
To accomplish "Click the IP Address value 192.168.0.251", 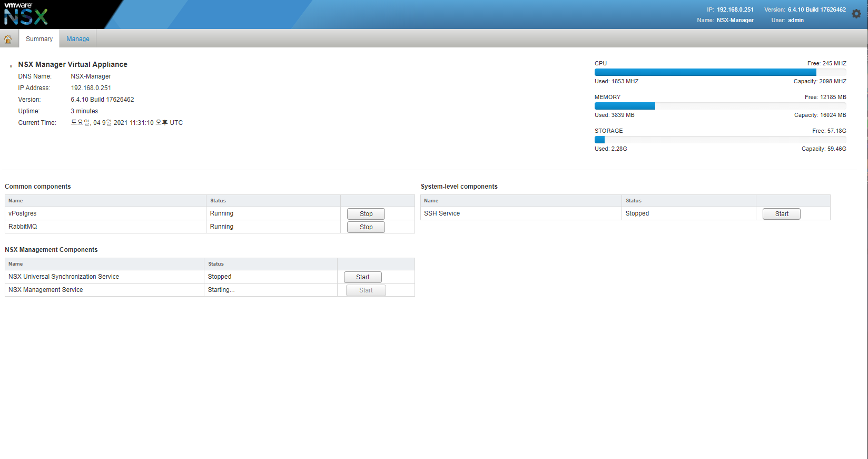I will tap(91, 88).
